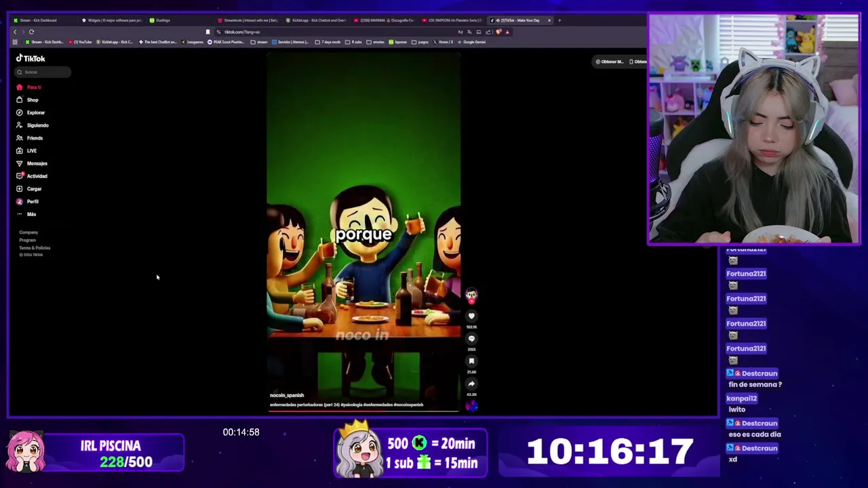
Task: Expand the stream bookmarks folder
Action: point(259,42)
